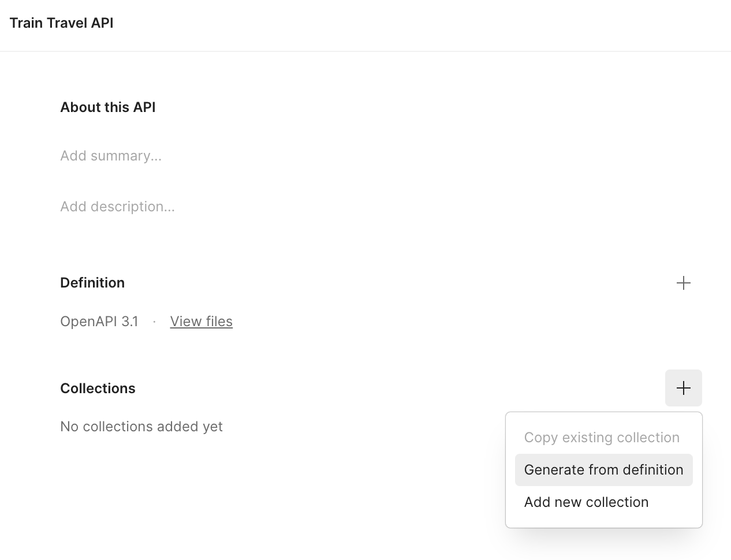Choose "Add new collection" from the menu
The image size is (731, 560).
pos(585,502)
